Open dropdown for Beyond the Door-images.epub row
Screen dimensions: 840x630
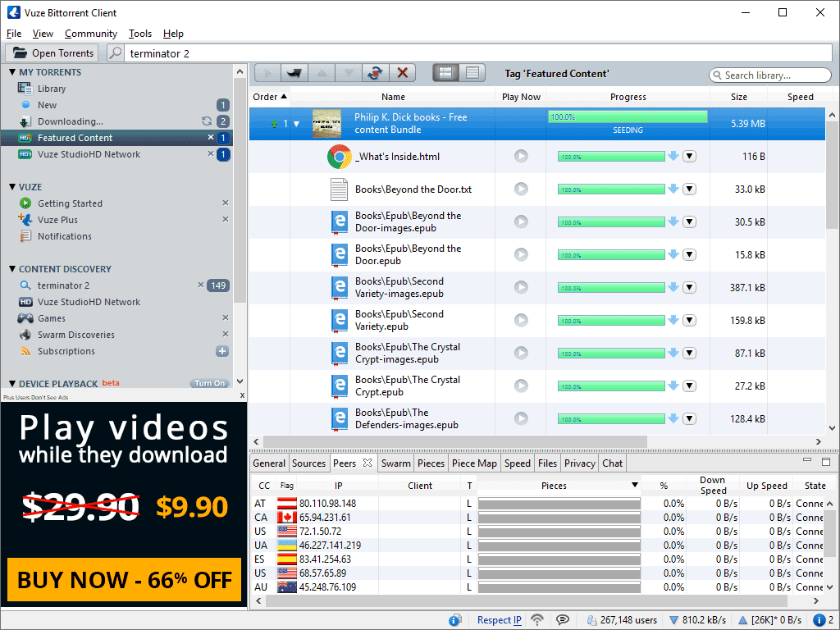pyautogui.click(x=689, y=221)
